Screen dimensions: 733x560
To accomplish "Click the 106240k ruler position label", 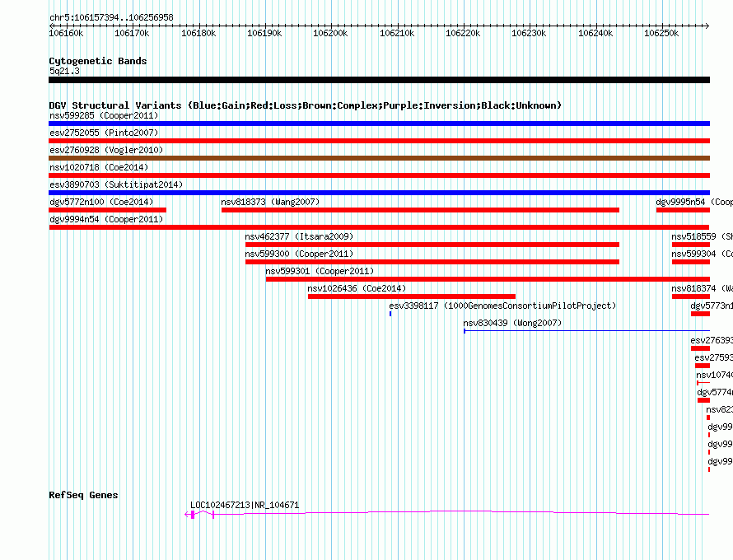I will tap(595, 33).
